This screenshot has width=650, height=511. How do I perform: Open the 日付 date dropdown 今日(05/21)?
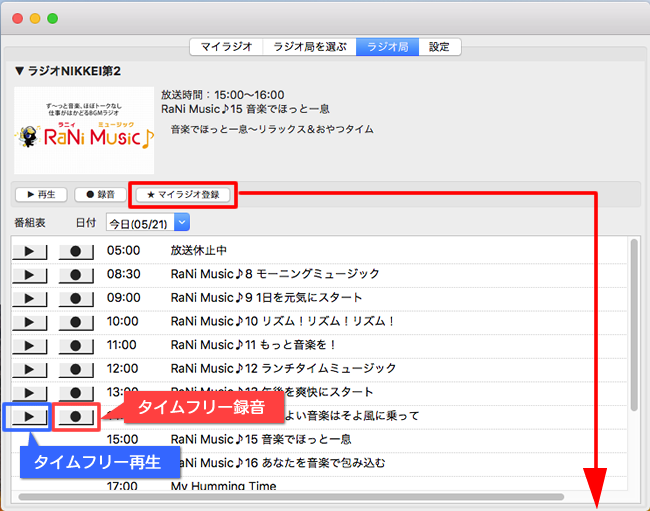point(148,223)
